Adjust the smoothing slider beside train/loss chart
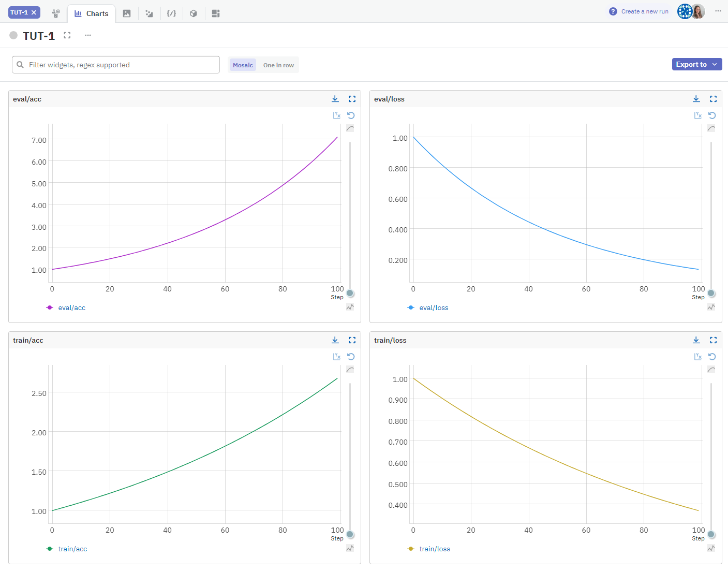The height and width of the screenshot is (572, 728). coord(711,534)
